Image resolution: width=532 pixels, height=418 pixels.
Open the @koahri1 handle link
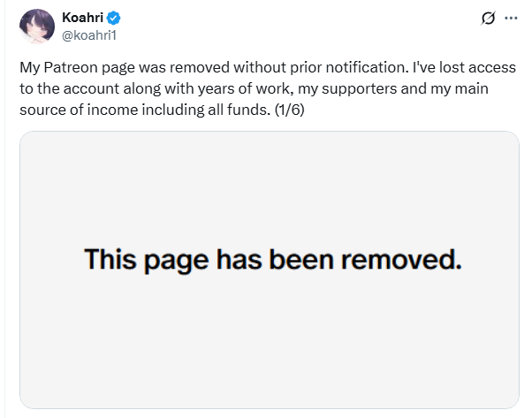tap(89, 34)
